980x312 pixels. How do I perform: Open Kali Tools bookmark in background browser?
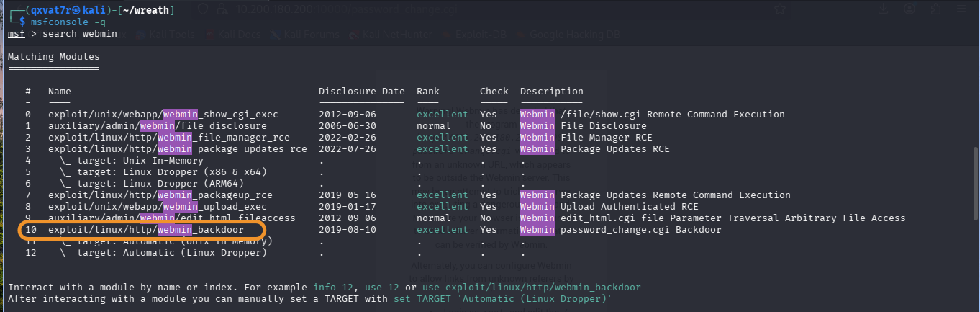pos(165,34)
